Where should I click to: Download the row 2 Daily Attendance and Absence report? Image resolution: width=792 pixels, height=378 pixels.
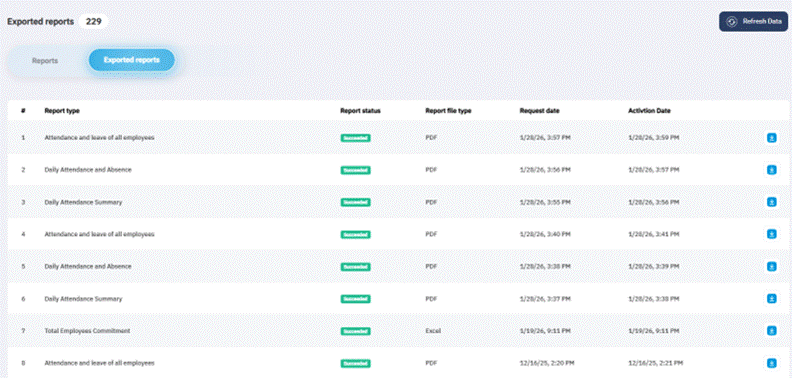771,170
